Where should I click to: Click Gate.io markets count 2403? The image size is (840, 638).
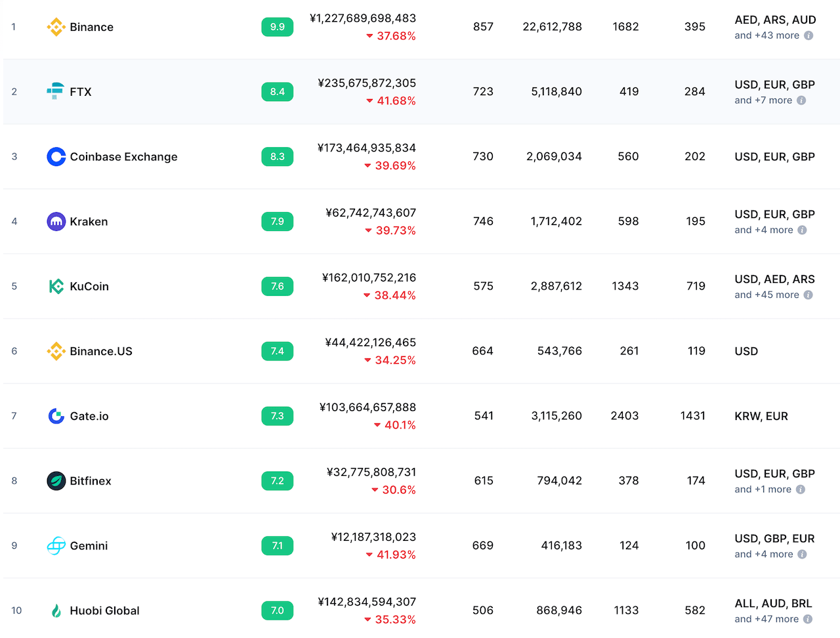point(625,416)
